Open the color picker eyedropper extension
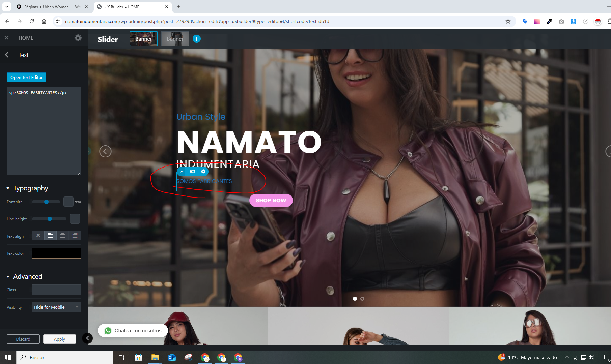The width and height of the screenshot is (611, 364). point(549,21)
